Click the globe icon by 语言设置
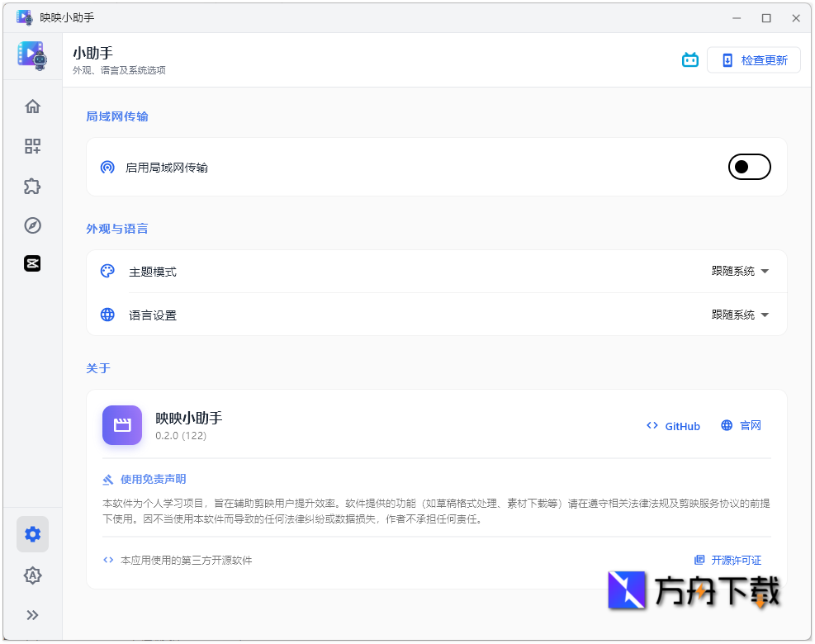This screenshot has height=644, width=815. pos(107,315)
